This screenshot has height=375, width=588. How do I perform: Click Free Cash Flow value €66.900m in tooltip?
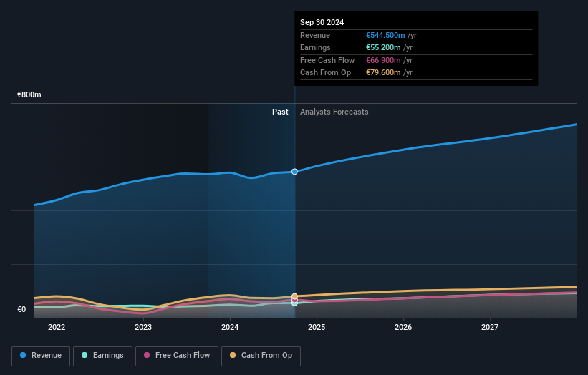click(x=383, y=60)
